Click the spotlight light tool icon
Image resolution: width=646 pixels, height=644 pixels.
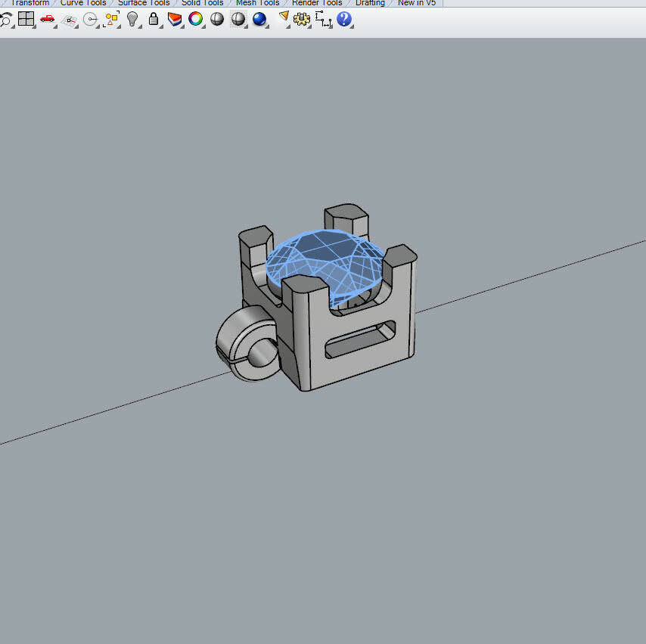click(x=284, y=18)
